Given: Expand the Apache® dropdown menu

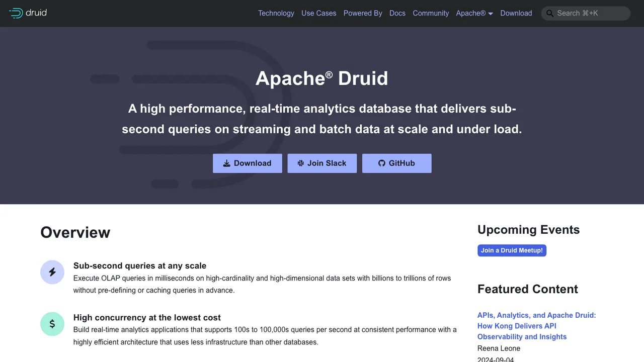Looking at the screenshot, I should tap(474, 13).
